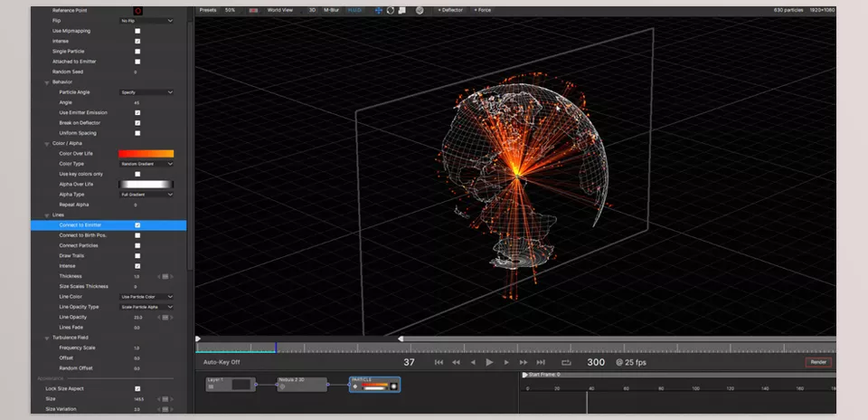Open the 50% zoom menu
Image resolution: width=868 pixels, height=420 pixels.
(x=231, y=10)
